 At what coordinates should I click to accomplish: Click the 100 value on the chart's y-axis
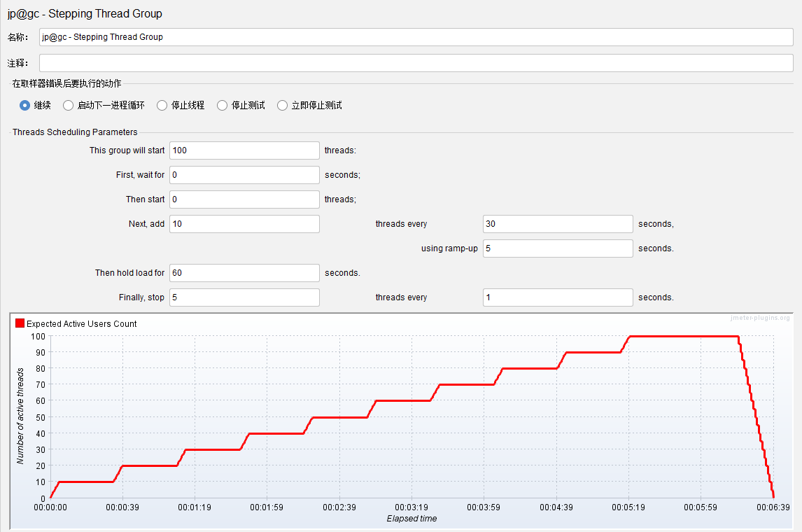point(38,337)
